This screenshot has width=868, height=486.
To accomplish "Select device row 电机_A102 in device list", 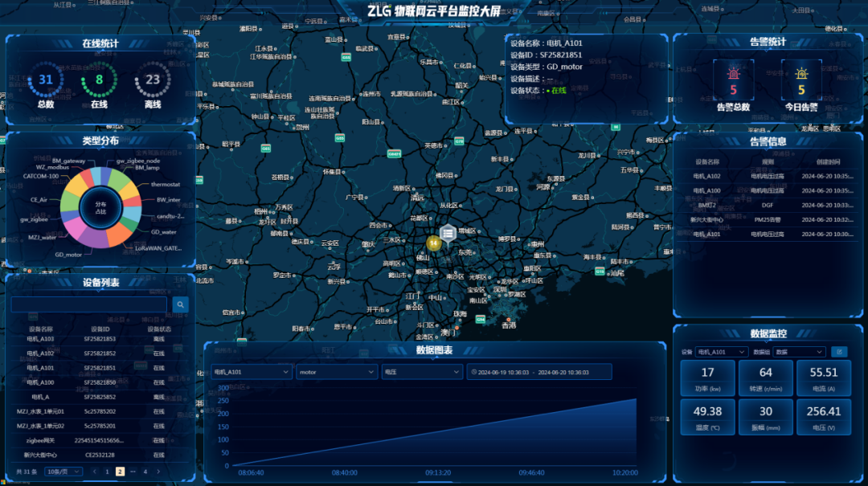I will click(100, 353).
